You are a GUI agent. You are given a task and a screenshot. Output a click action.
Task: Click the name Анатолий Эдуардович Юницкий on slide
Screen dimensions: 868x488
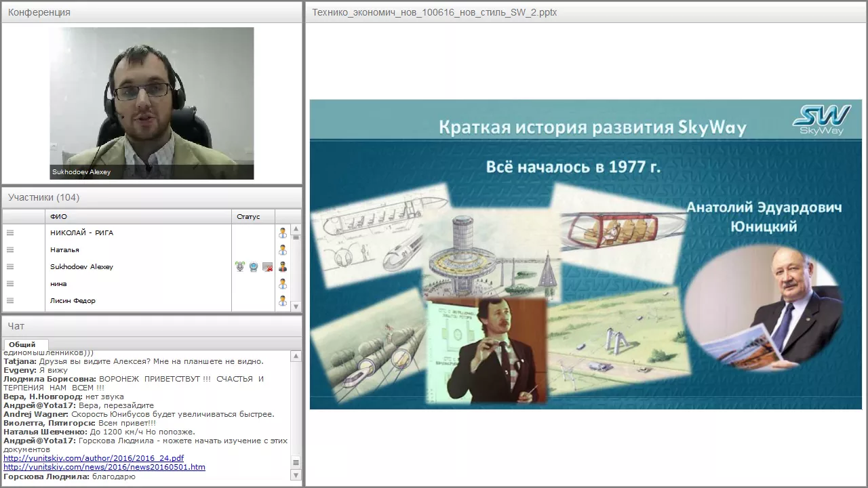point(764,217)
